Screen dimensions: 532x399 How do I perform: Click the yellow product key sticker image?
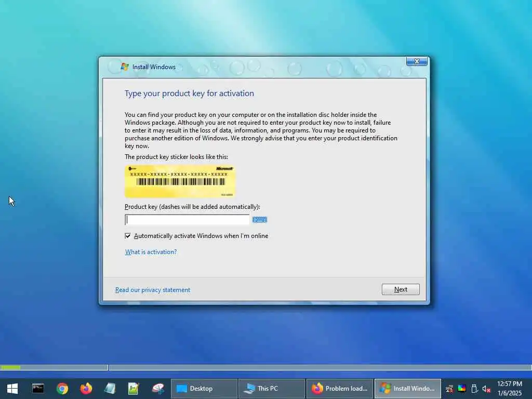coord(180,181)
